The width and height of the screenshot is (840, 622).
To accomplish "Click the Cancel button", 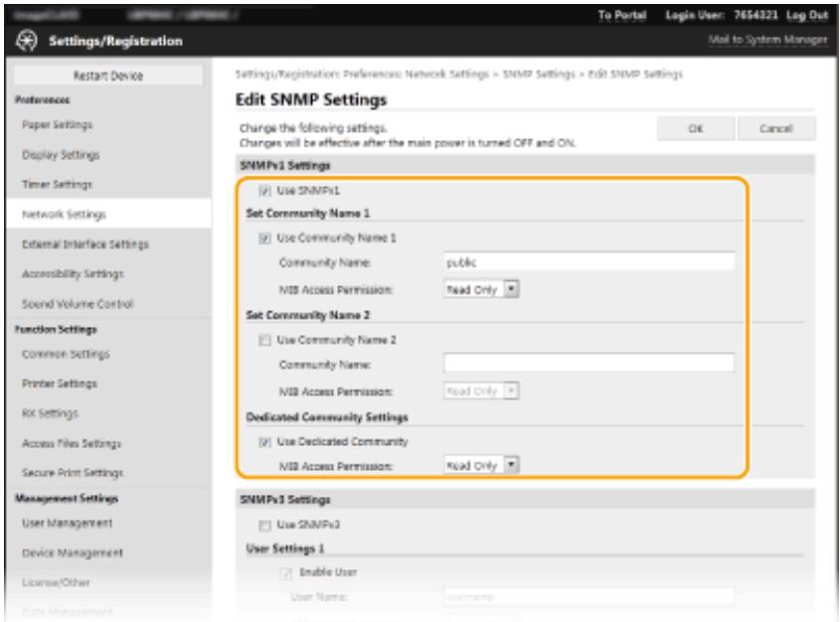I will coord(776,128).
